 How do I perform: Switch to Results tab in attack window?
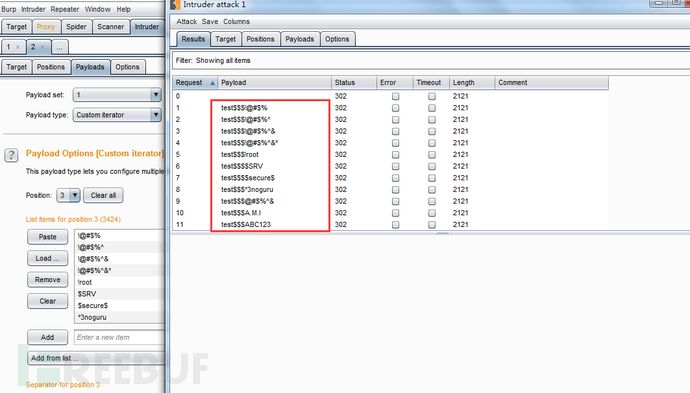click(x=193, y=39)
